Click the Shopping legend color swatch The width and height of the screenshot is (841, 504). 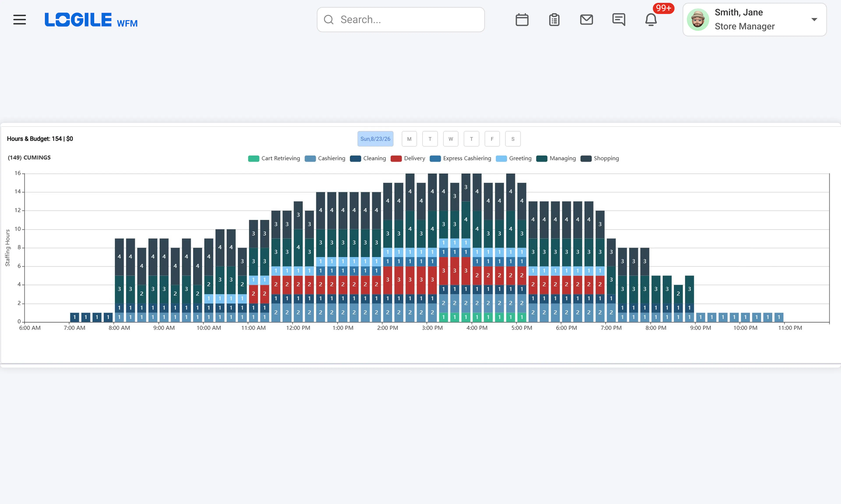point(586,159)
